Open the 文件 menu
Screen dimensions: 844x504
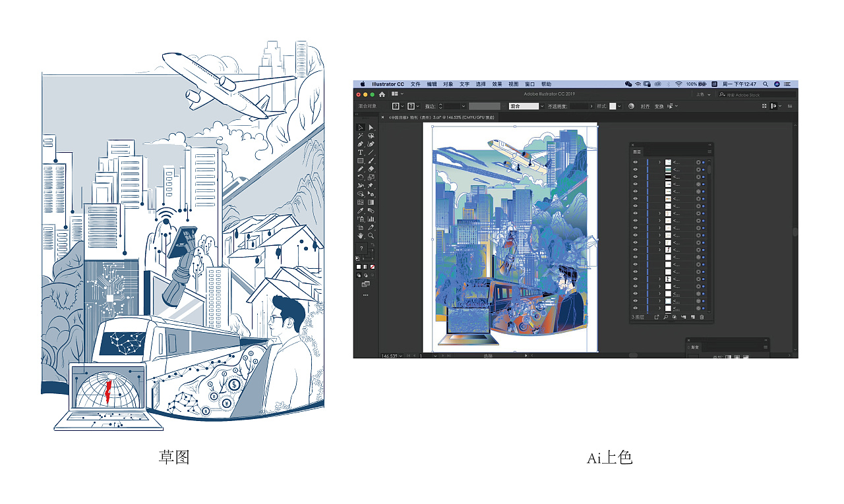tap(415, 84)
